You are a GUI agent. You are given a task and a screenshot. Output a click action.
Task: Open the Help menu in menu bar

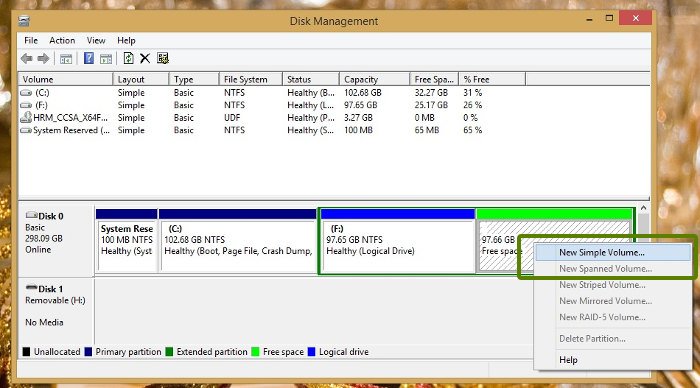tap(126, 40)
